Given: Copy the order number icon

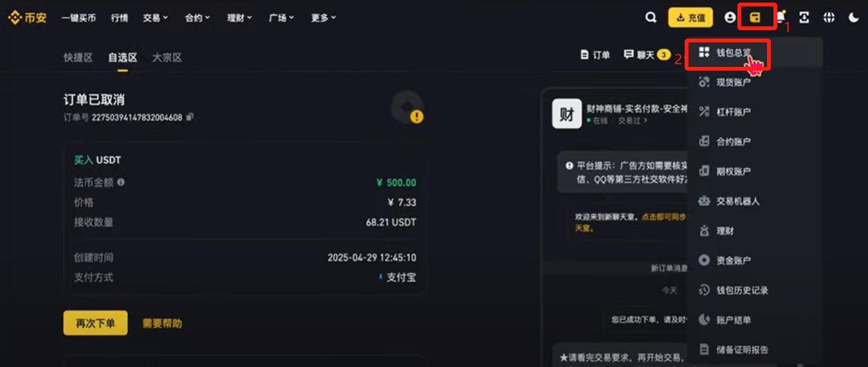Looking at the screenshot, I should [x=189, y=118].
